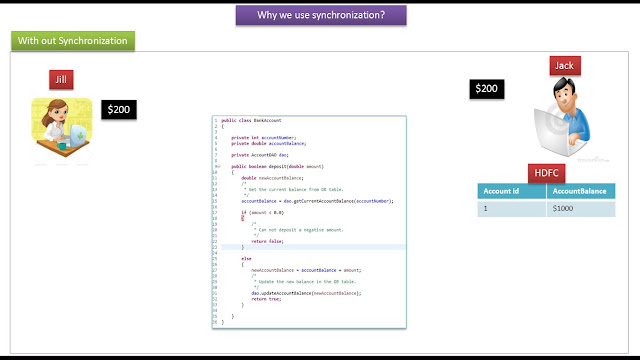Select the "Why we use synchronization?" title banner
This screenshot has height=360, width=640.
321,15
